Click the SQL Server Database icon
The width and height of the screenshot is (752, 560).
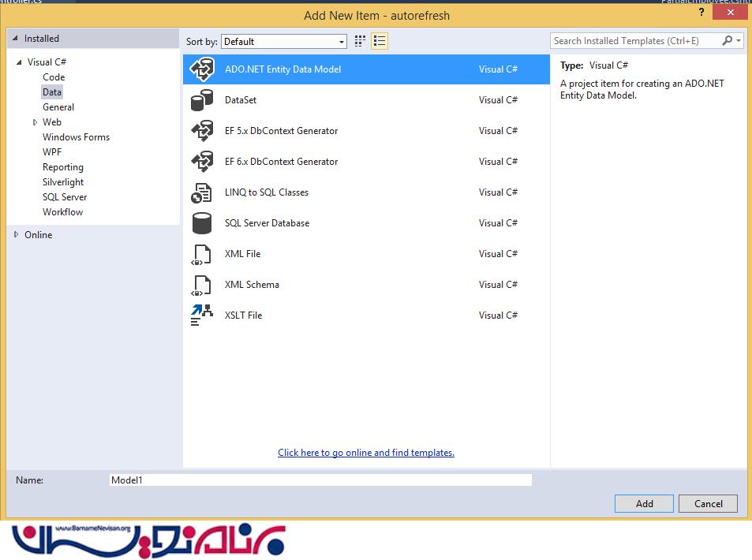[x=202, y=223]
